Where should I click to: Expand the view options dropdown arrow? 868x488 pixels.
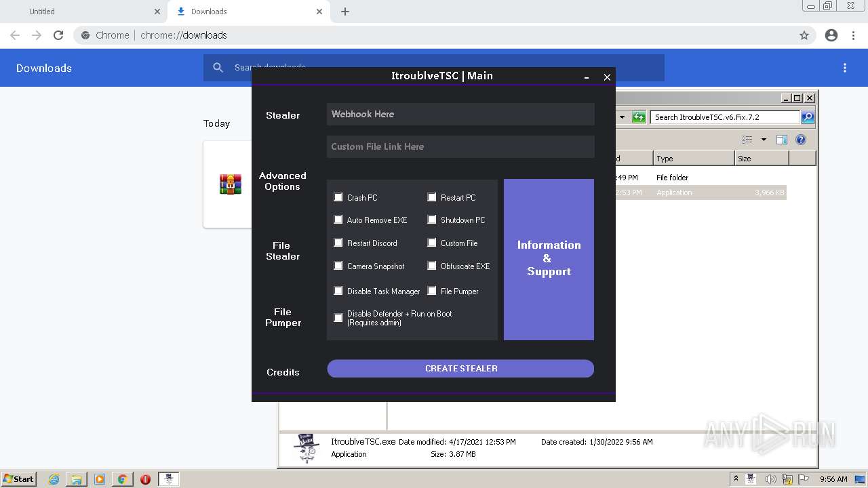point(764,140)
